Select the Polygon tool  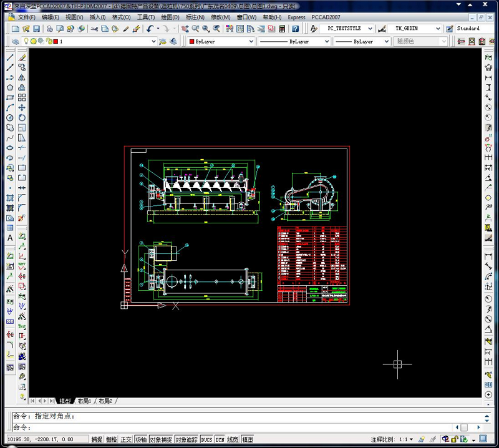click(10, 87)
